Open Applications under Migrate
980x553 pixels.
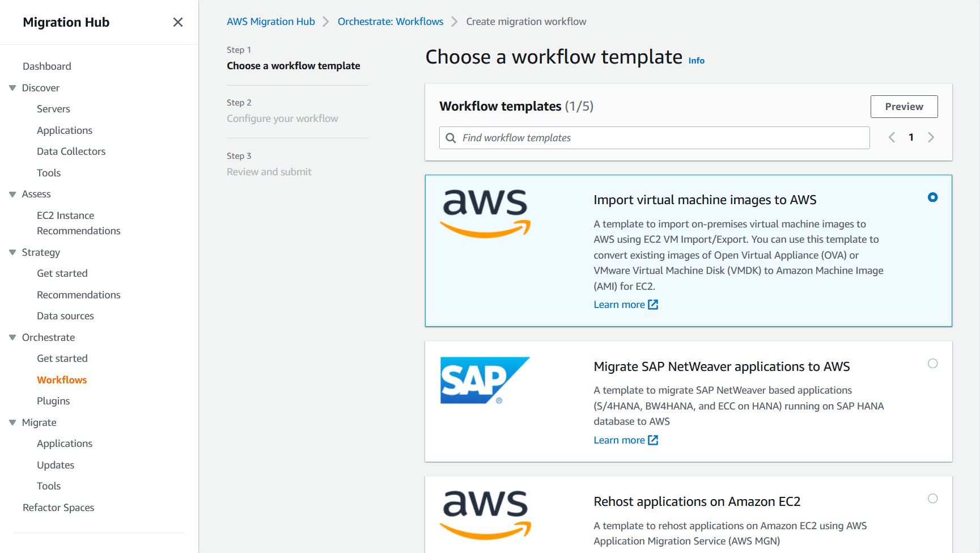point(65,444)
